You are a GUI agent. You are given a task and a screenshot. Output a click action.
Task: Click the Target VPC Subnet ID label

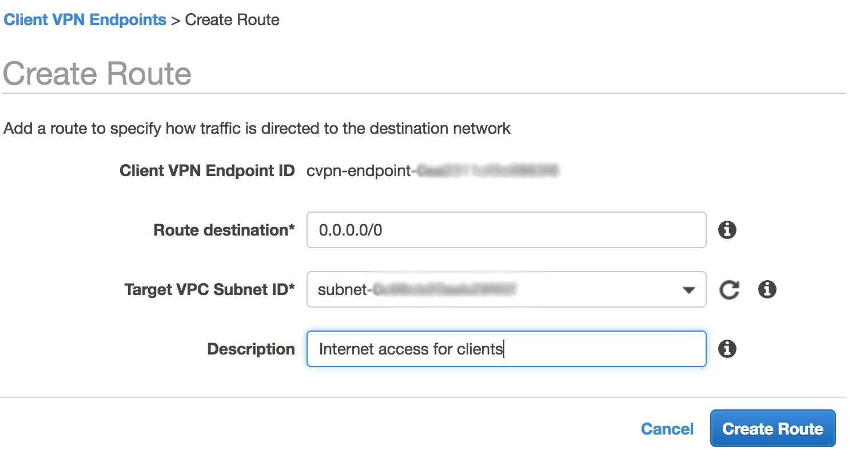pyautogui.click(x=209, y=289)
